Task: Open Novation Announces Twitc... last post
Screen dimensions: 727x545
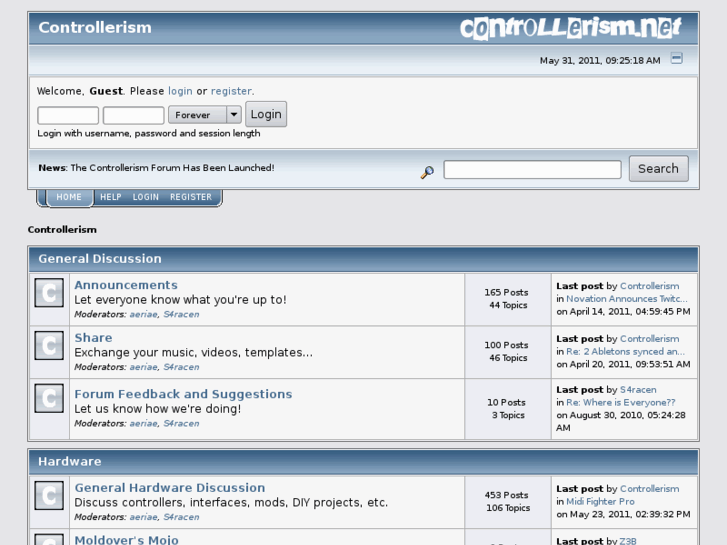Action: [627, 299]
